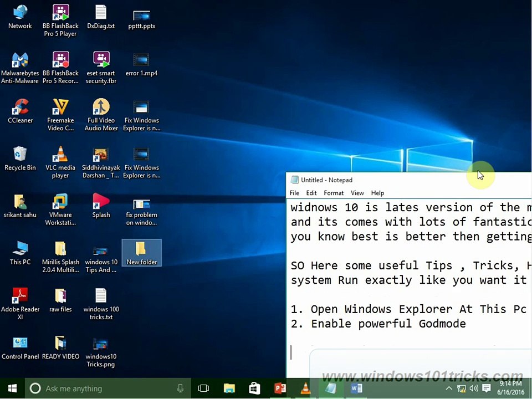This screenshot has height=399, width=532.
Task: Select the error 1.mp4 video file
Action: (x=141, y=65)
